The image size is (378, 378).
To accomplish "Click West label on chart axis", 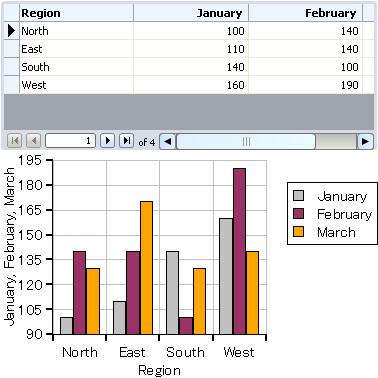I will coord(239,352).
